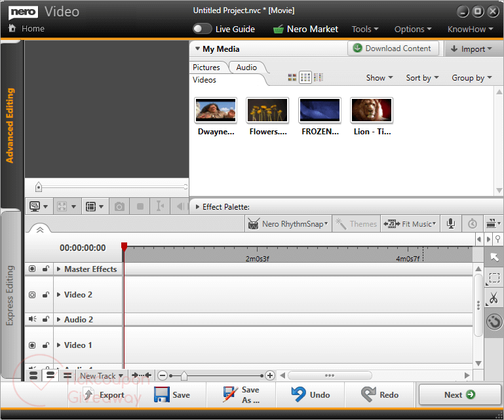The image size is (504, 420).
Task: Go to Home via the house icon
Action: pos(12,28)
